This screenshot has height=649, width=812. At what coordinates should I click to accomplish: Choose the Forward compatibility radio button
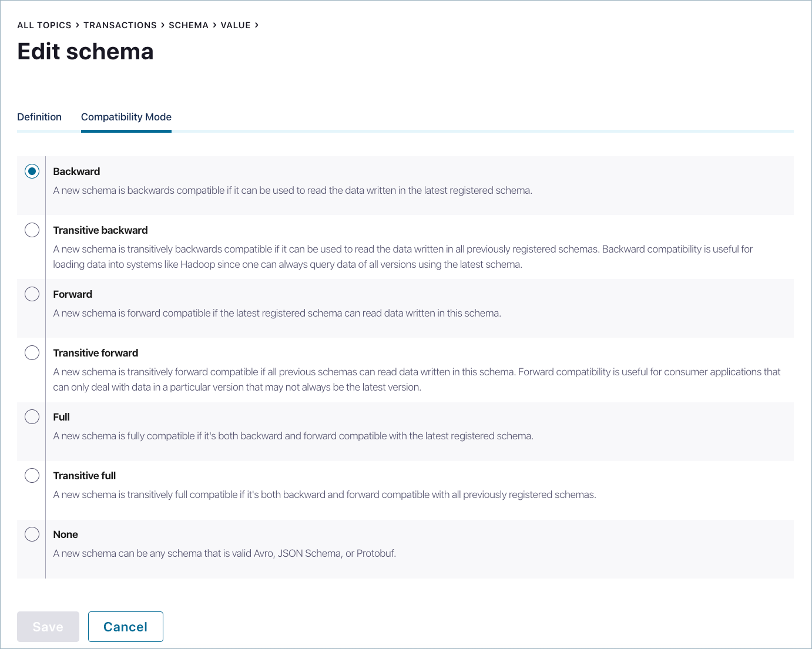32,294
